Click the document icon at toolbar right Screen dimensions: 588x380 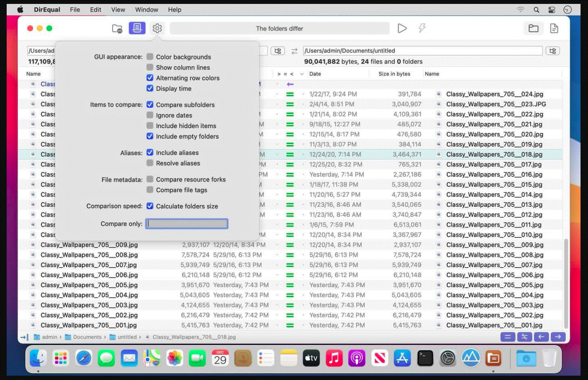(x=554, y=28)
